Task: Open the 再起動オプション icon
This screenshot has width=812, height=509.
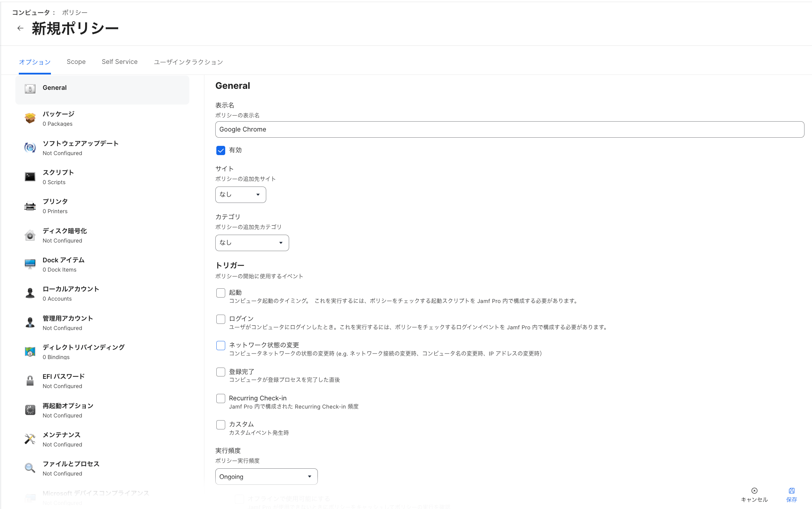Action: click(30, 410)
